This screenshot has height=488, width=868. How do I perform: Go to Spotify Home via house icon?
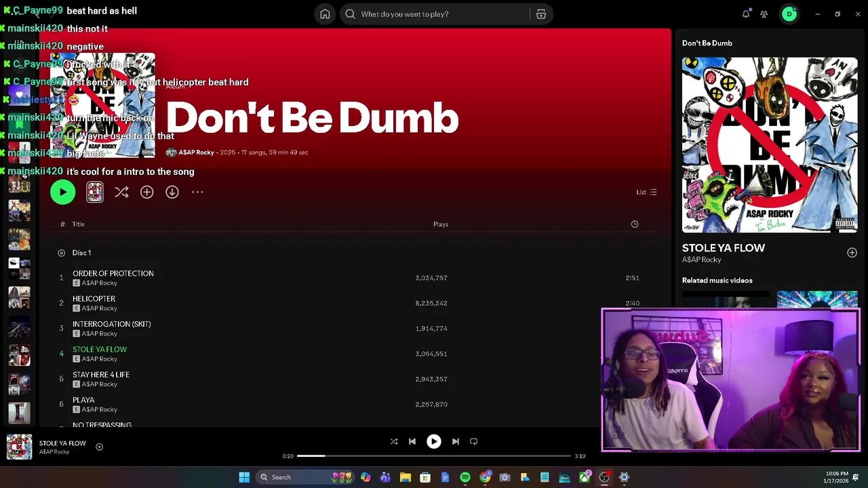(325, 14)
